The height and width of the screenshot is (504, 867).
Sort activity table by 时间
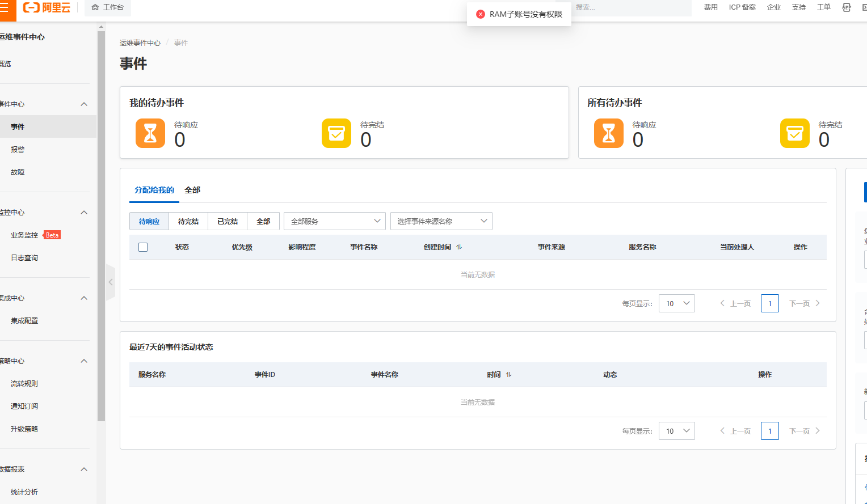tap(509, 375)
